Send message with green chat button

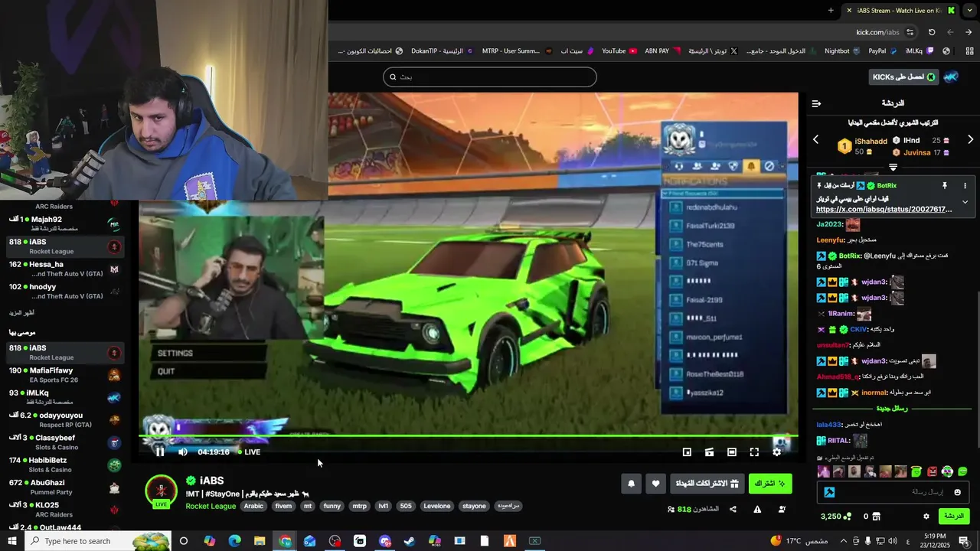pyautogui.click(x=953, y=517)
